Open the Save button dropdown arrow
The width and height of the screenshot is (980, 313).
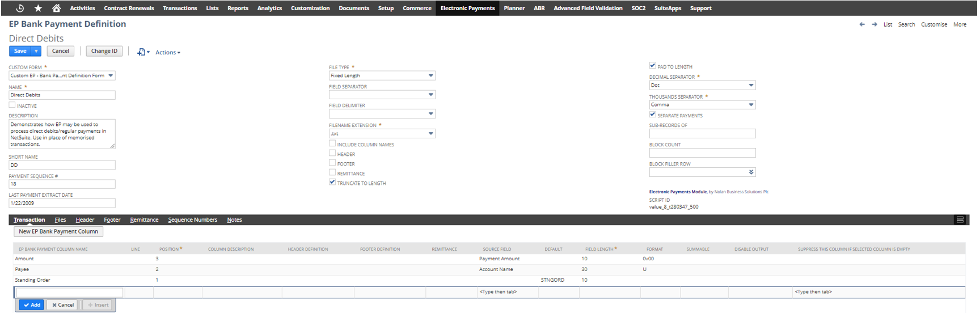point(36,51)
